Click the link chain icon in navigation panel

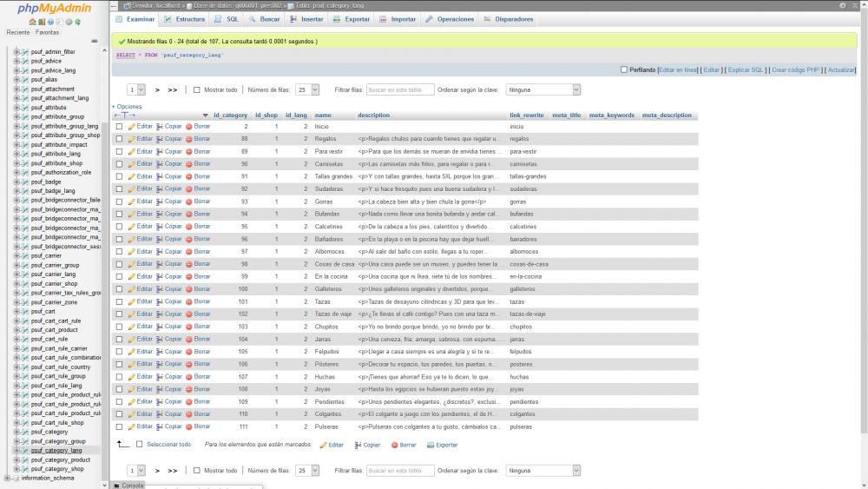pos(94,41)
